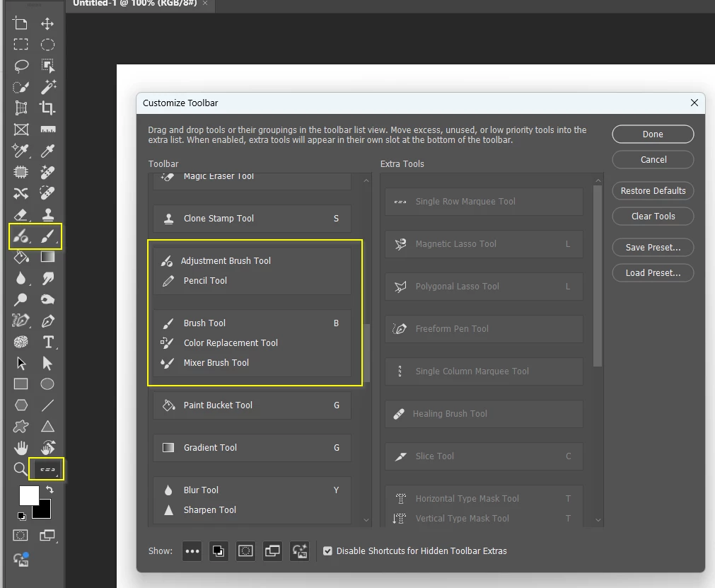Choose the Direct Selection white arrow tool
715x588 pixels.
47,364
